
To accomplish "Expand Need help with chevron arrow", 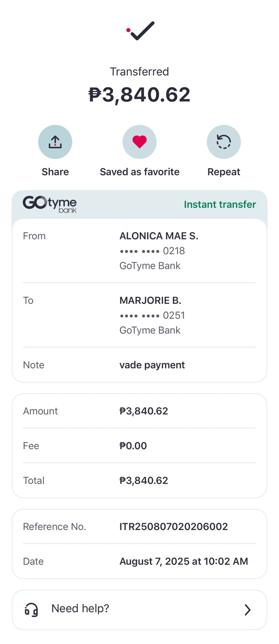I will [x=248, y=610].
